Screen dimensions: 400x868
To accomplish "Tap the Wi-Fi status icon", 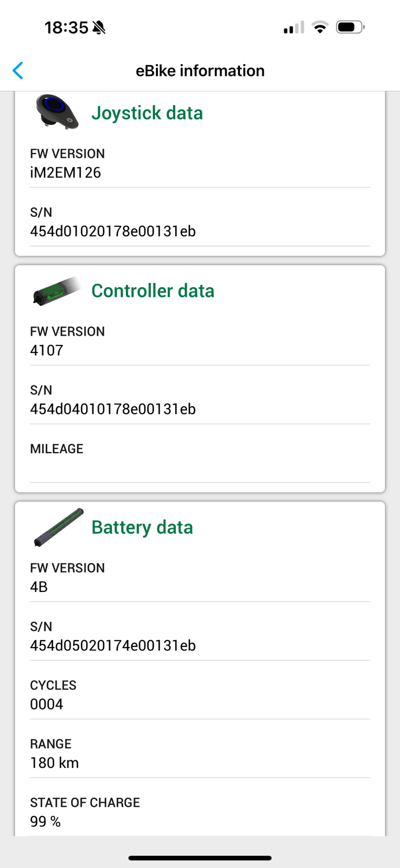I will (x=319, y=27).
